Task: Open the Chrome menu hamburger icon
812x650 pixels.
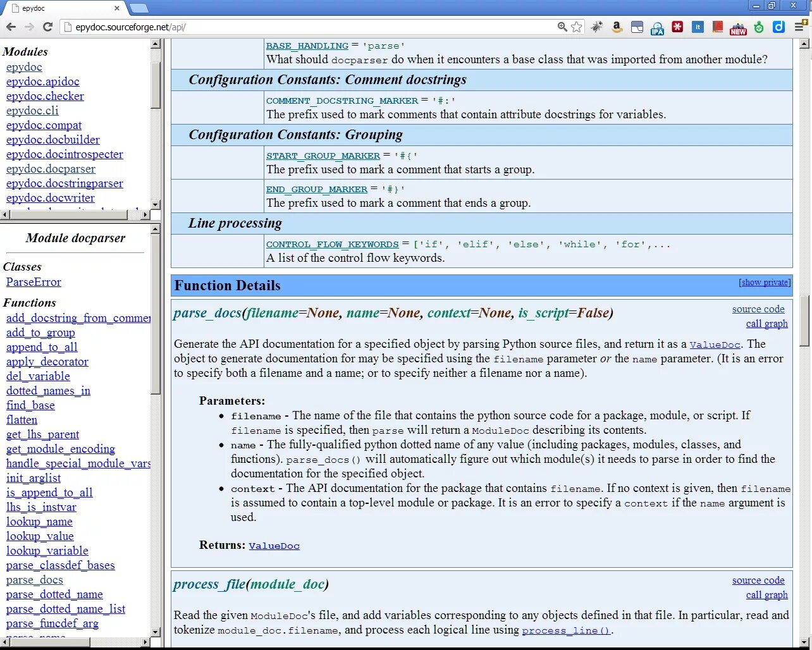Action: click(x=799, y=27)
